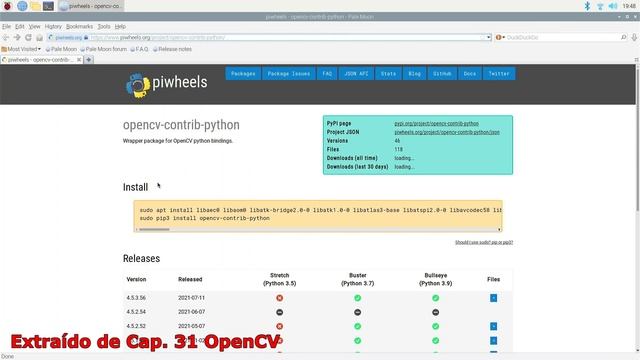Open the File menu
The height and width of the screenshot is (360, 640).
6,27
